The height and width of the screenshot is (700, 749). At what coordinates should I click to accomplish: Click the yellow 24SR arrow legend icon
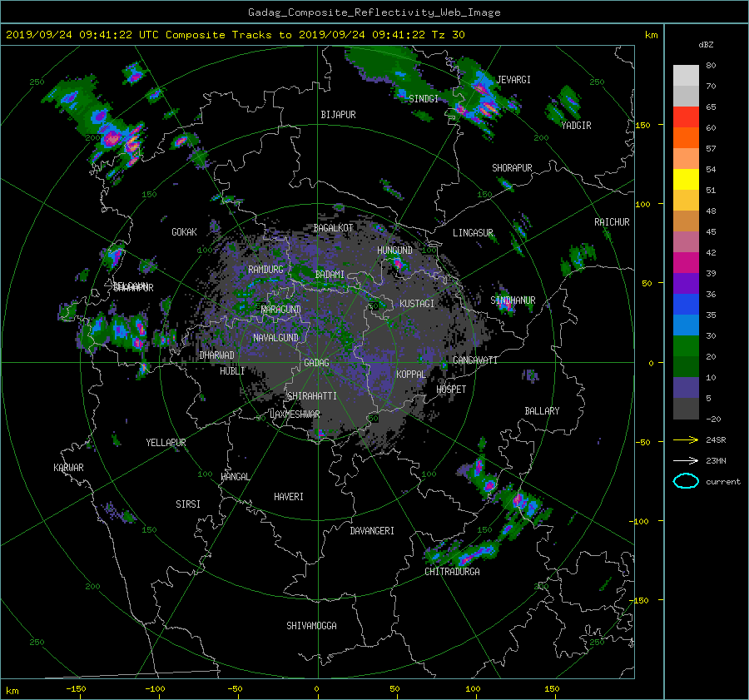686,439
